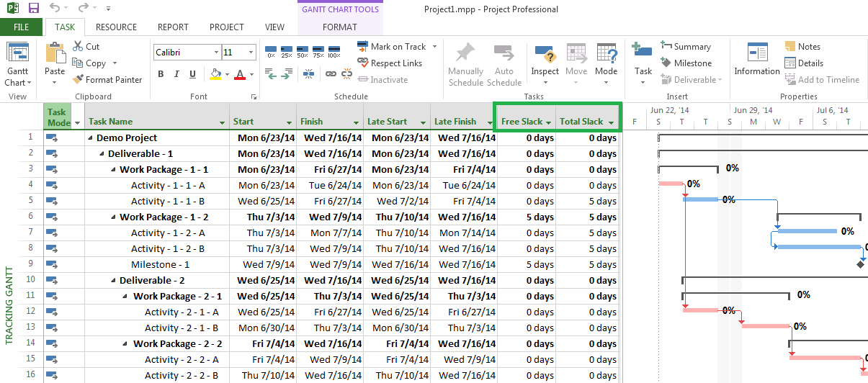This screenshot has width=868, height=383.
Task: Open the FILE tab
Action: tap(21, 27)
